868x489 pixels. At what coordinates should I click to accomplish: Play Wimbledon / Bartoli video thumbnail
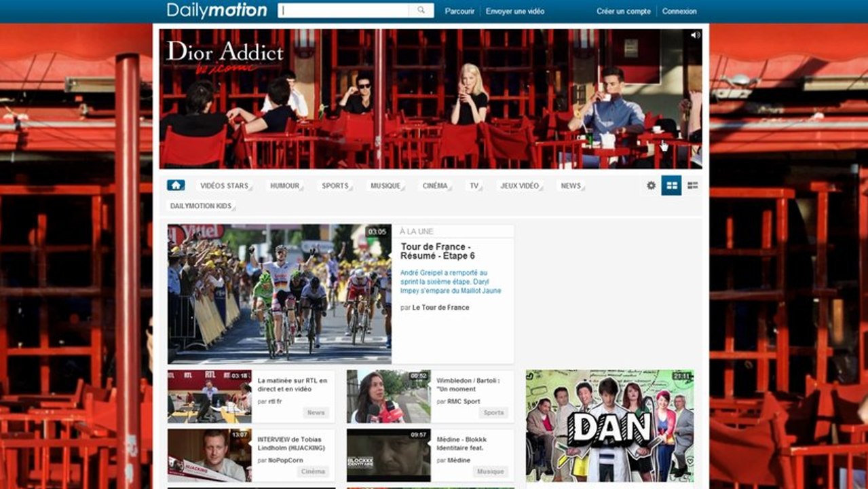389,396
